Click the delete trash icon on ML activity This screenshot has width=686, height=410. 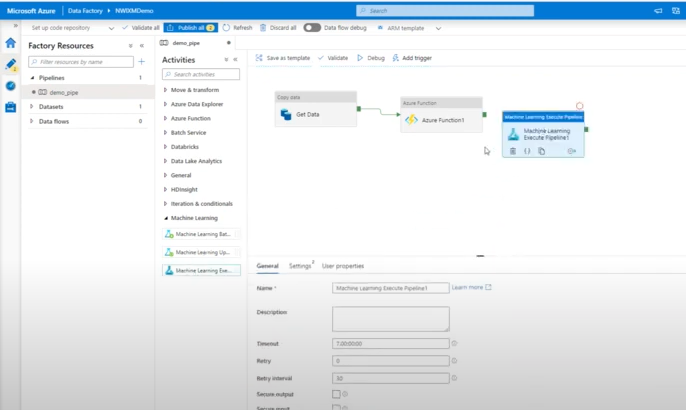point(513,151)
